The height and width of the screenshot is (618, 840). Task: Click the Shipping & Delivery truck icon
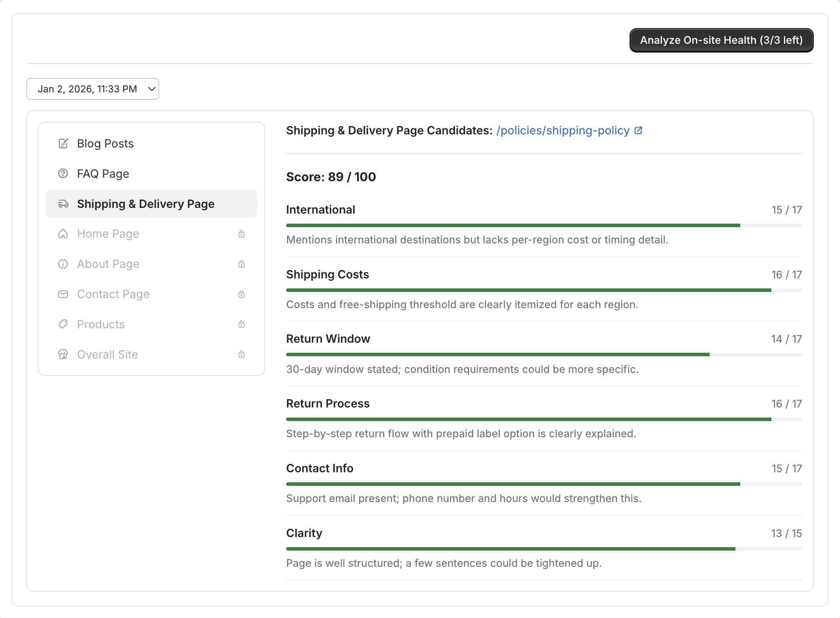[x=63, y=204]
